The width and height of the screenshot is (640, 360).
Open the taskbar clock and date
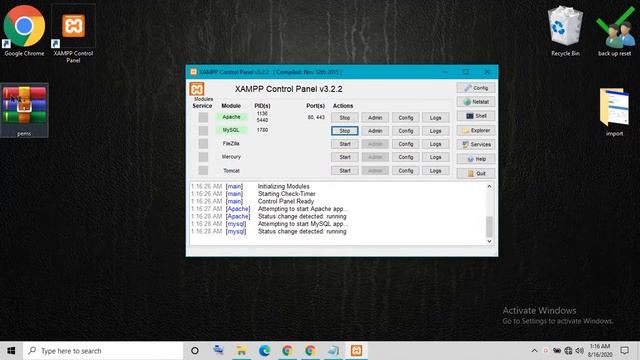click(x=600, y=351)
